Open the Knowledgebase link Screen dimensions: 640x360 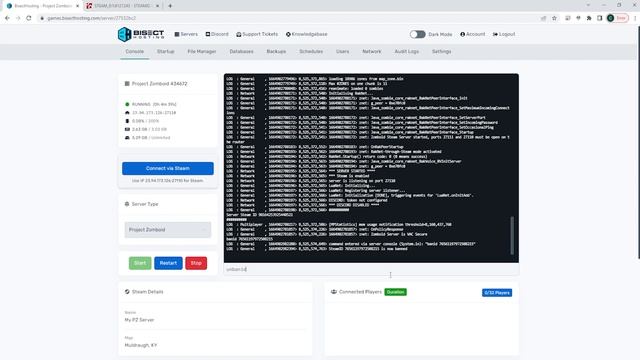point(307,34)
